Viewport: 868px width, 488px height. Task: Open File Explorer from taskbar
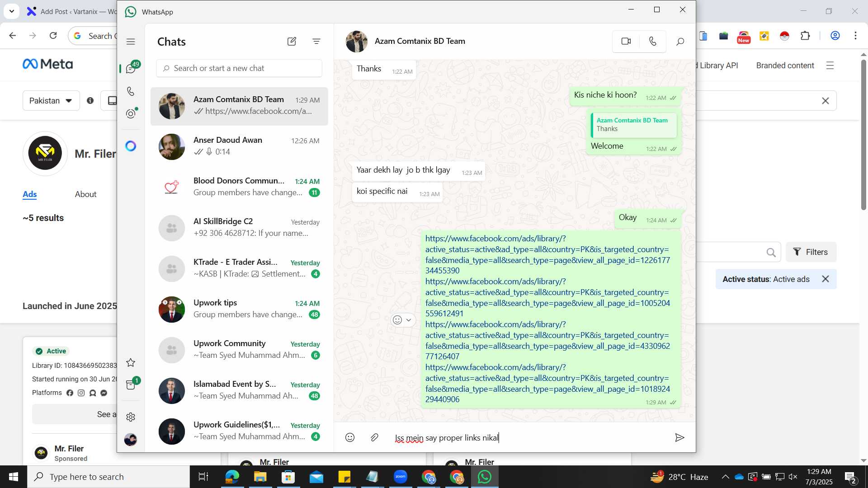click(x=260, y=477)
